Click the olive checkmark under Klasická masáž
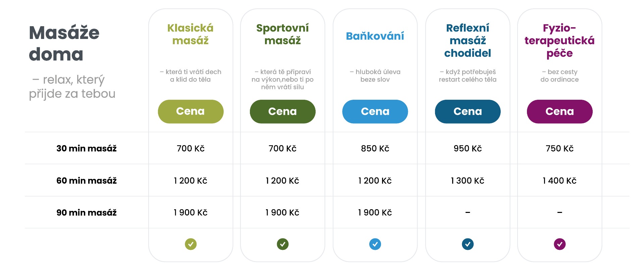Viewport: 644px width, 271px height. (x=191, y=244)
